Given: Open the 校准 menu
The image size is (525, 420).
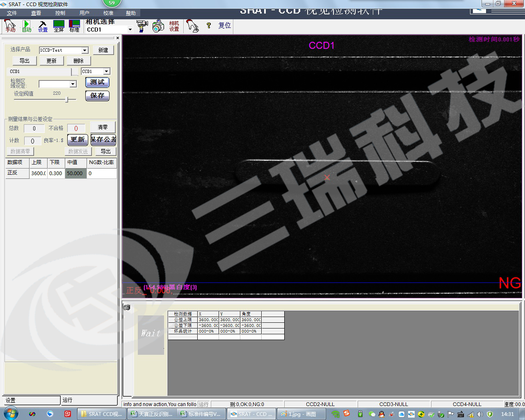Looking at the screenshot, I should tap(108, 13).
